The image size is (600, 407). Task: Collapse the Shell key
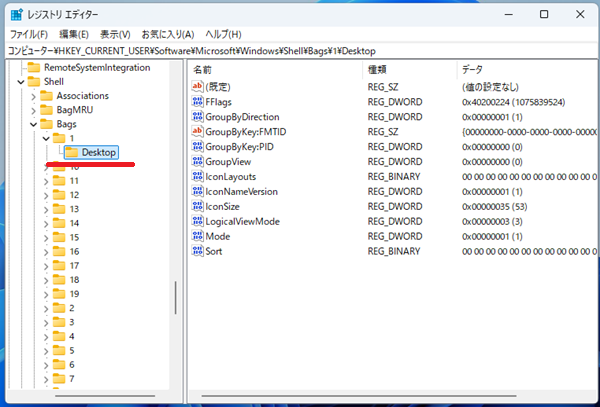(x=21, y=82)
